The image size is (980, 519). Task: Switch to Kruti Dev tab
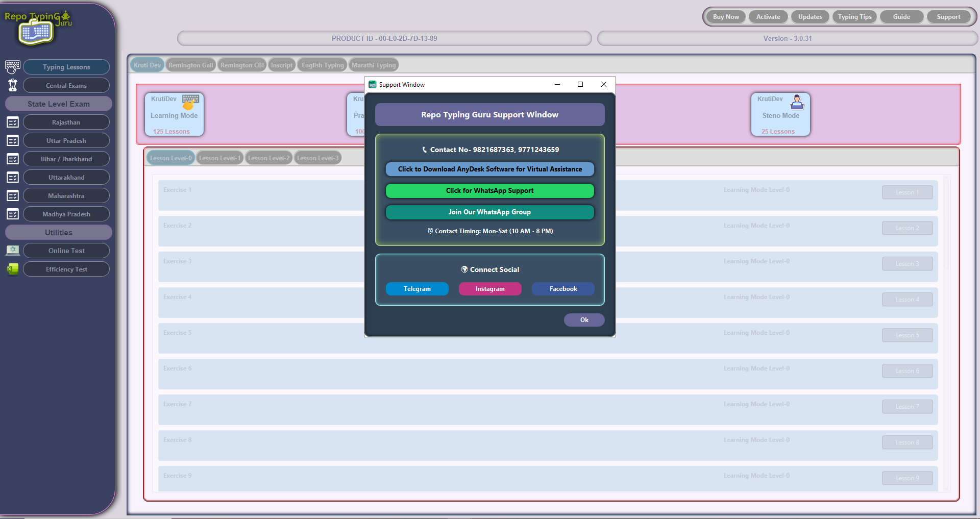148,65
